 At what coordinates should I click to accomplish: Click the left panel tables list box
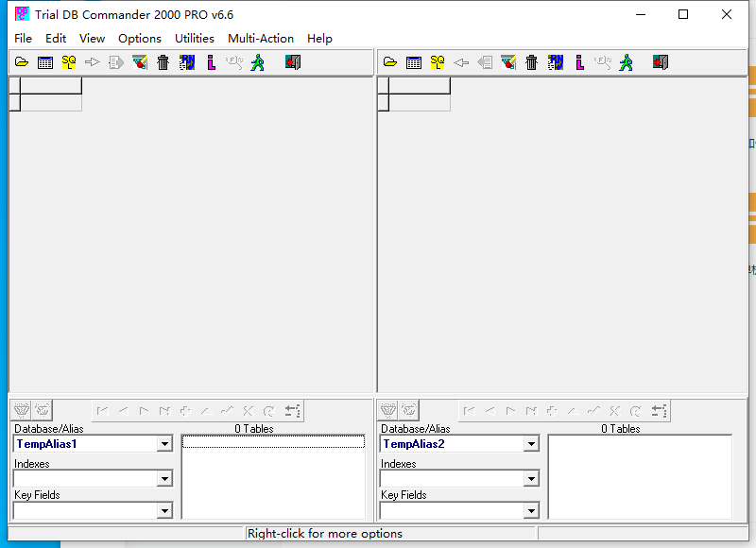coord(273,477)
